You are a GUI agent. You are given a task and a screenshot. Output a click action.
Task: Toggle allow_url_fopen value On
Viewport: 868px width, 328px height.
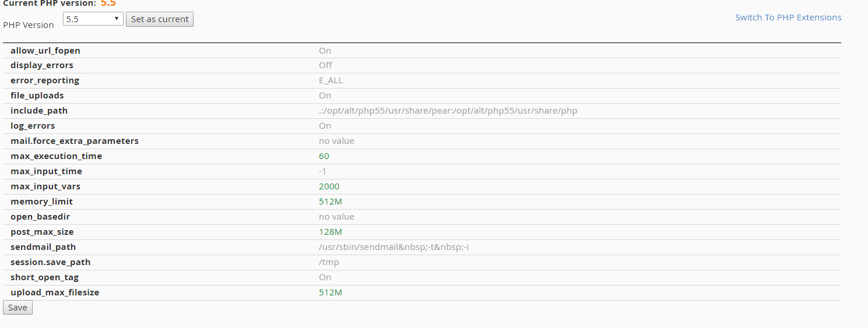coord(325,51)
